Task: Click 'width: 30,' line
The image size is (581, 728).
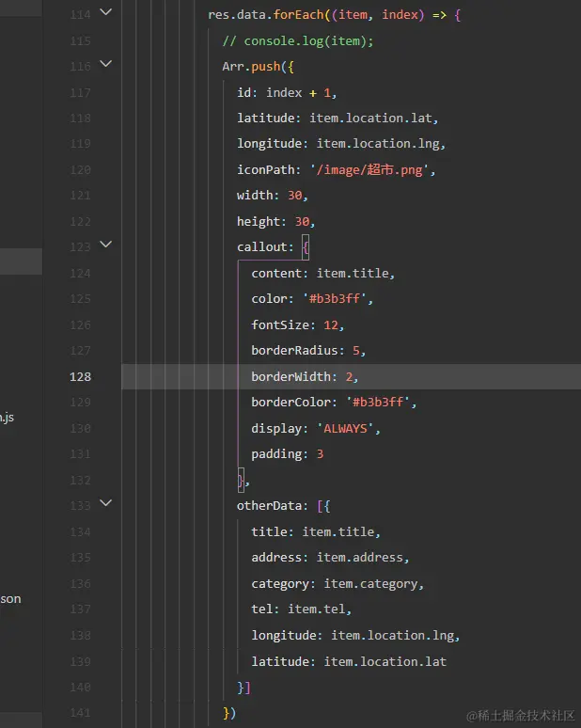Action: (x=272, y=196)
